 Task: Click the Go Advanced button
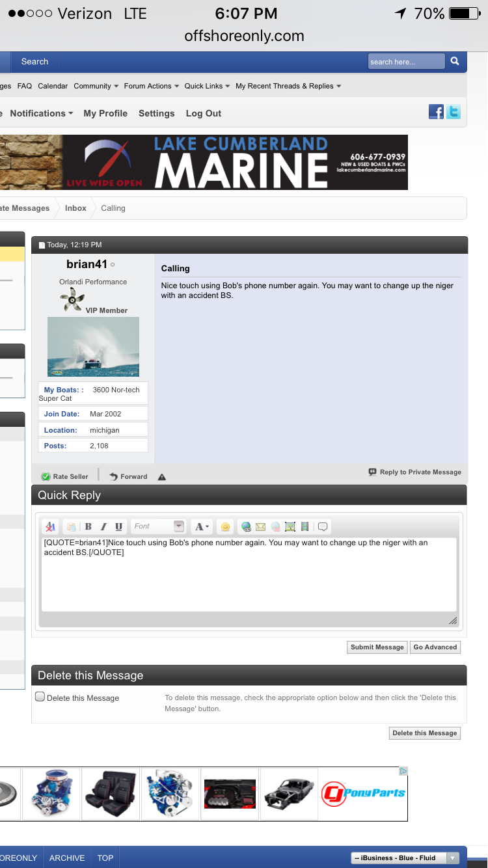click(x=435, y=647)
